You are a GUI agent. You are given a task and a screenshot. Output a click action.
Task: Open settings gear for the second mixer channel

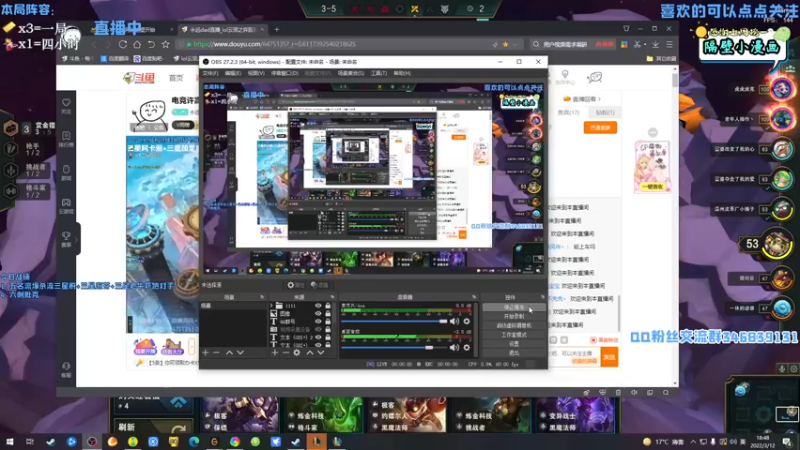pyautogui.click(x=466, y=347)
